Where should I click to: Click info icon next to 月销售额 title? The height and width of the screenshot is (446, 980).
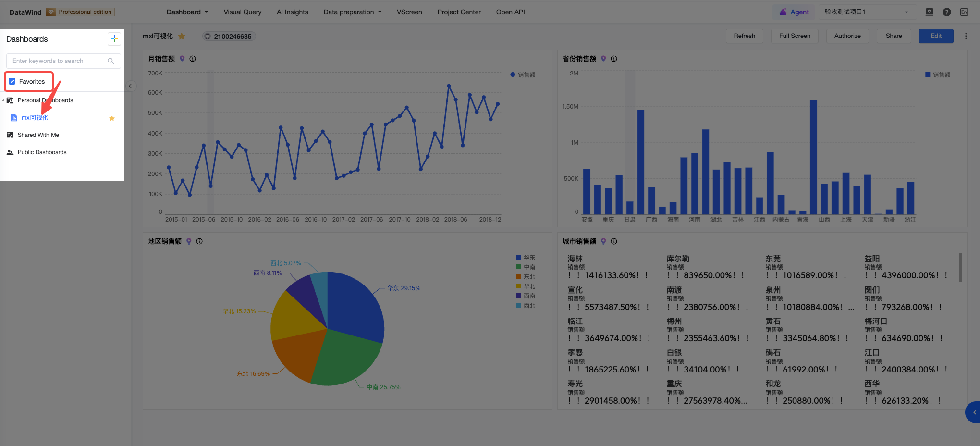[193, 59]
